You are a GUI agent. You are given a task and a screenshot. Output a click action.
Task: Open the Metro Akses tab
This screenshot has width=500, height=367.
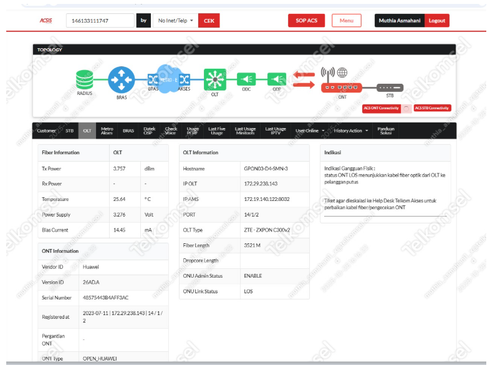(107, 131)
